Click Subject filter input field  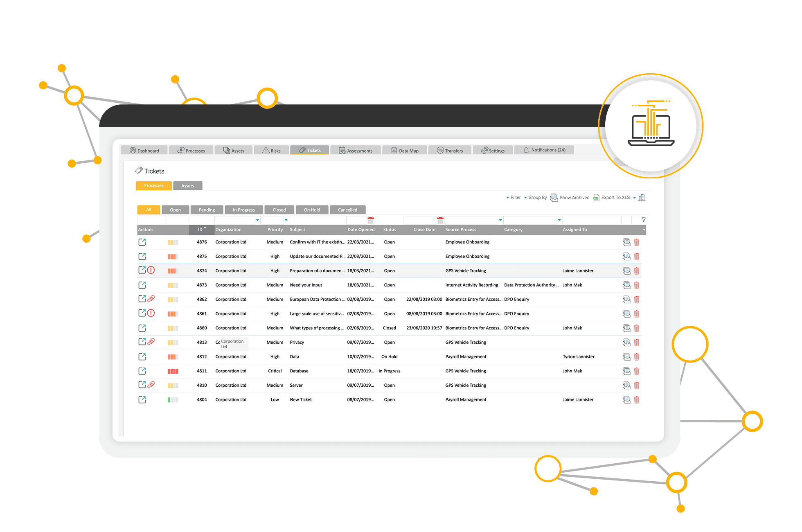[x=317, y=220]
